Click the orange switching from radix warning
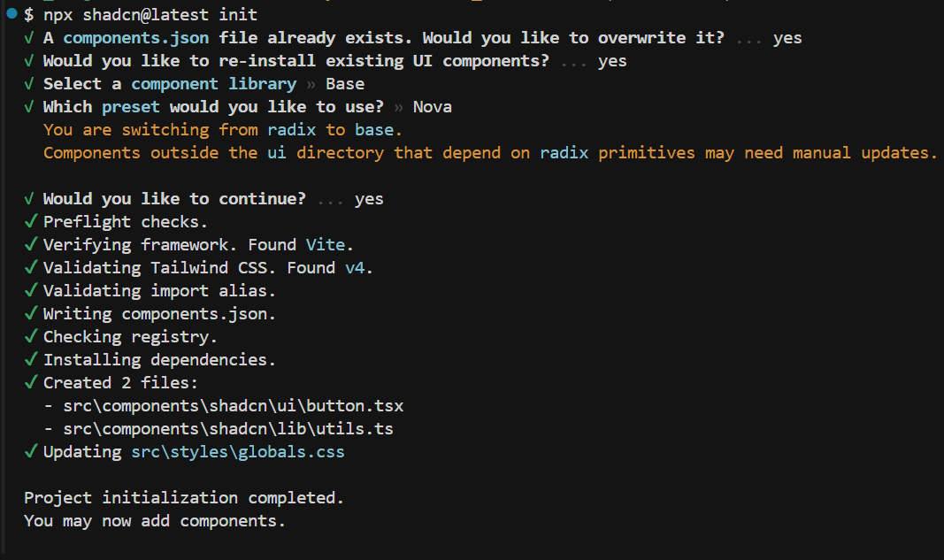 pyautogui.click(x=222, y=129)
